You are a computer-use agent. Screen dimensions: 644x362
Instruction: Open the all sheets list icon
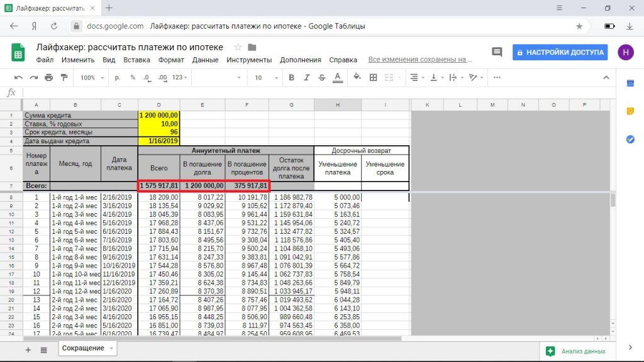(x=43, y=349)
